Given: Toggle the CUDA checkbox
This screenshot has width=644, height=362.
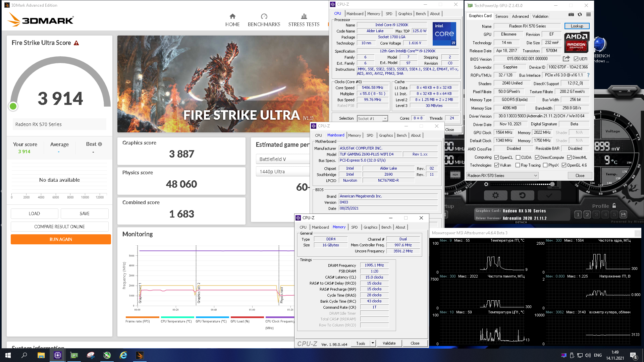Looking at the screenshot, I should tap(518, 158).
